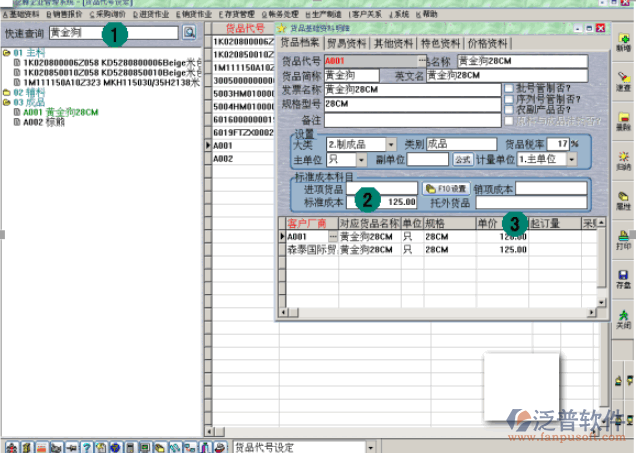
Task: Click the F10设置 button
Action: click(446, 188)
